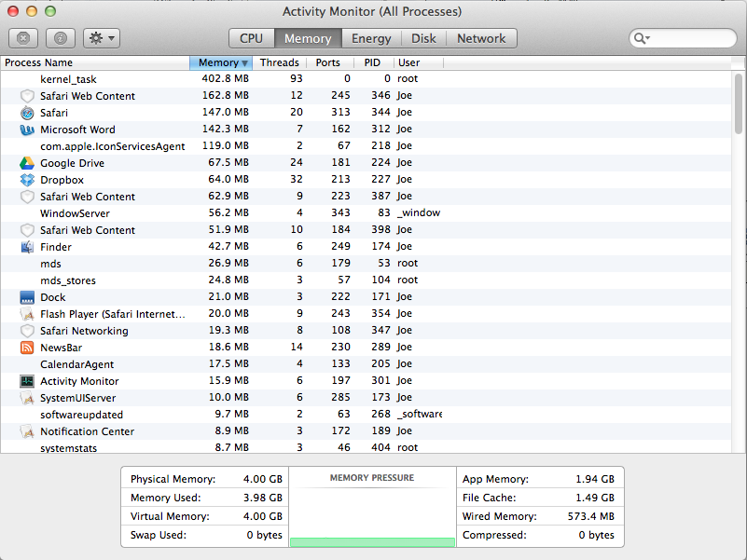Sort by the User column
The image size is (747, 560).
point(419,62)
